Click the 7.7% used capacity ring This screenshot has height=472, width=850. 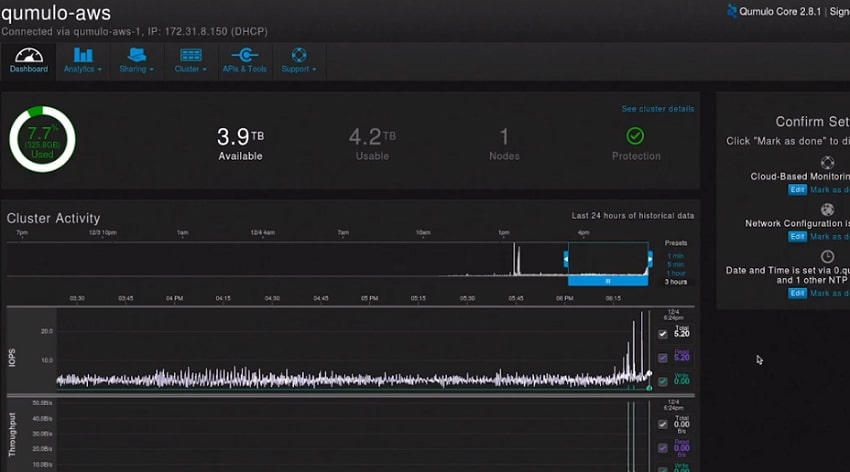click(x=42, y=139)
